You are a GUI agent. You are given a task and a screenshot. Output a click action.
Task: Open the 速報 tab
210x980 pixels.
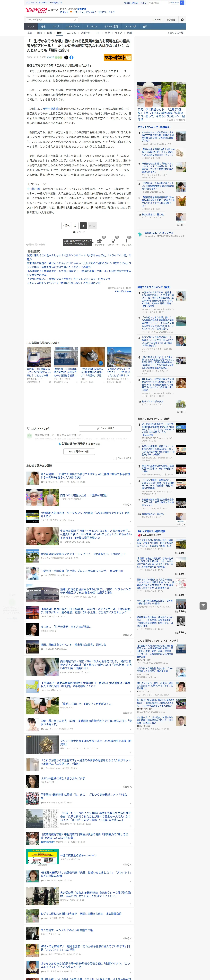pyautogui.click(x=43, y=27)
